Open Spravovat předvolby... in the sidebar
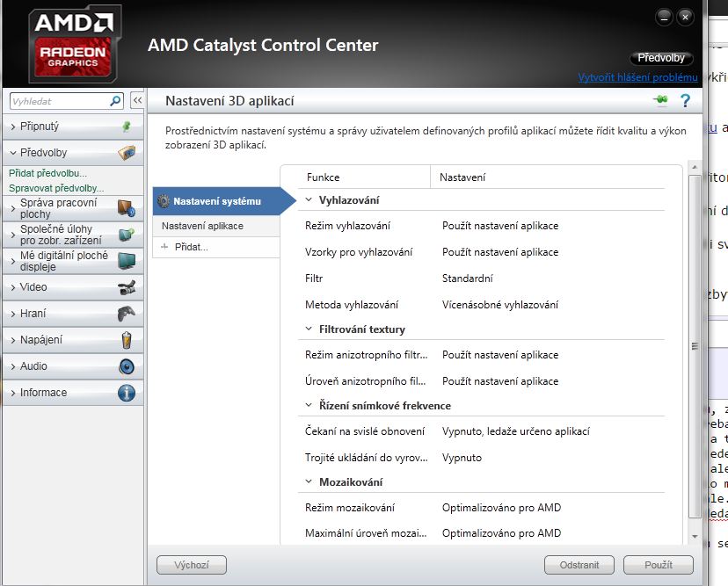 (56, 188)
